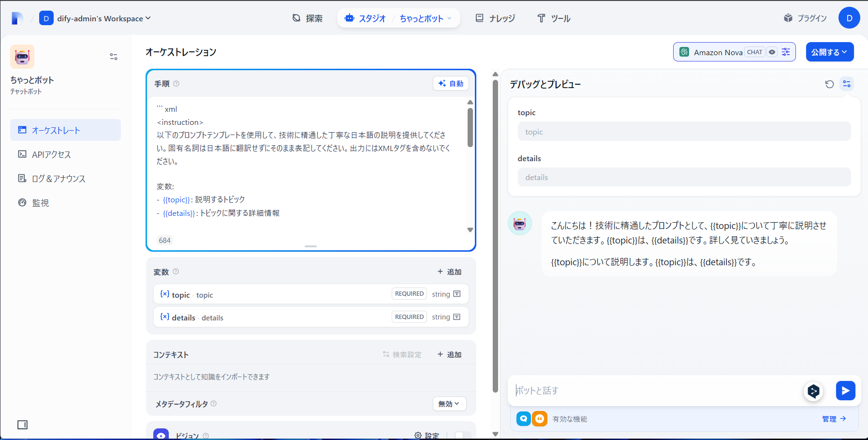Open メタデータフィルタ 無効 dropdown
This screenshot has width=868, height=440.
coord(449,404)
